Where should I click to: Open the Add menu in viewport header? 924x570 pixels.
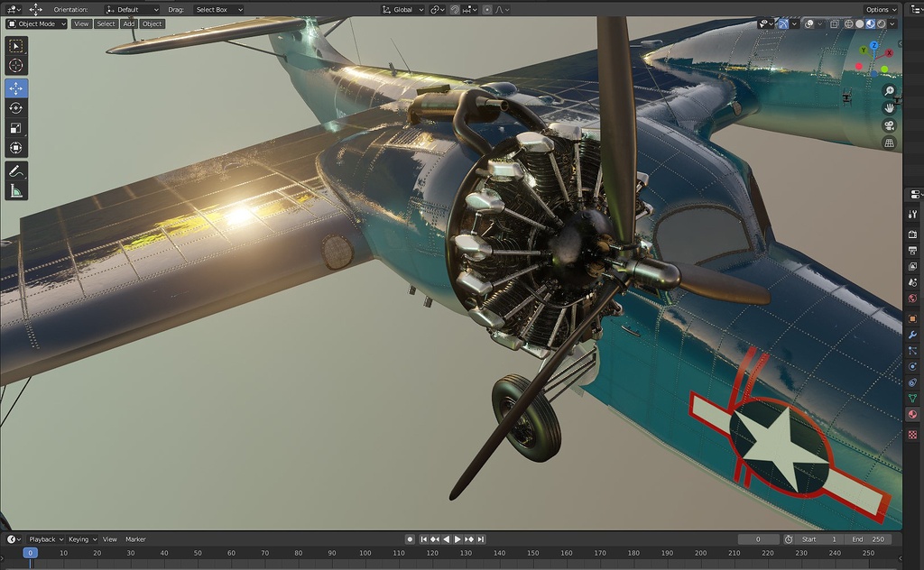129,24
